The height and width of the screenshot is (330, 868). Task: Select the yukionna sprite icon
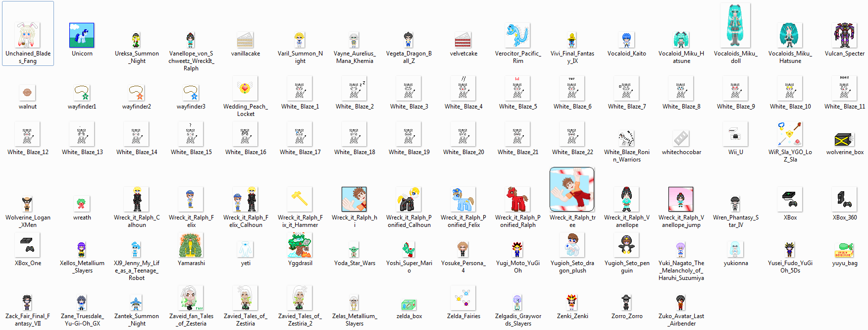(735, 249)
